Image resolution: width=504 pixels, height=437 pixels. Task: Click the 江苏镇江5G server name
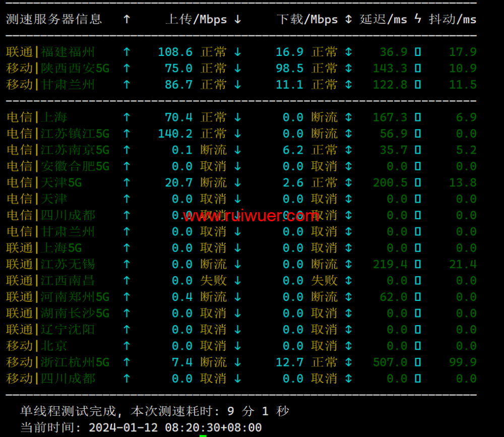(x=75, y=134)
